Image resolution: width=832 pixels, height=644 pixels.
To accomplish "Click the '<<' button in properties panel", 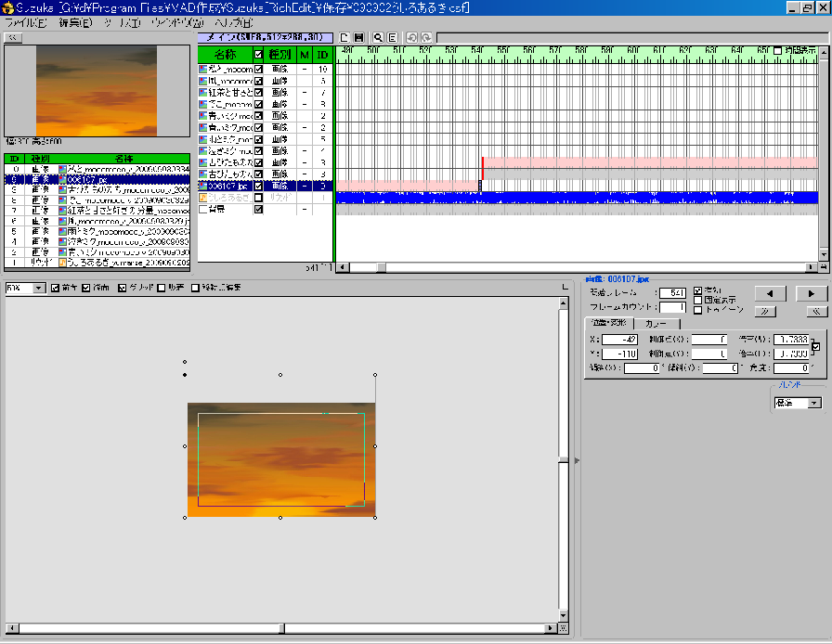I will coord(816,312).
